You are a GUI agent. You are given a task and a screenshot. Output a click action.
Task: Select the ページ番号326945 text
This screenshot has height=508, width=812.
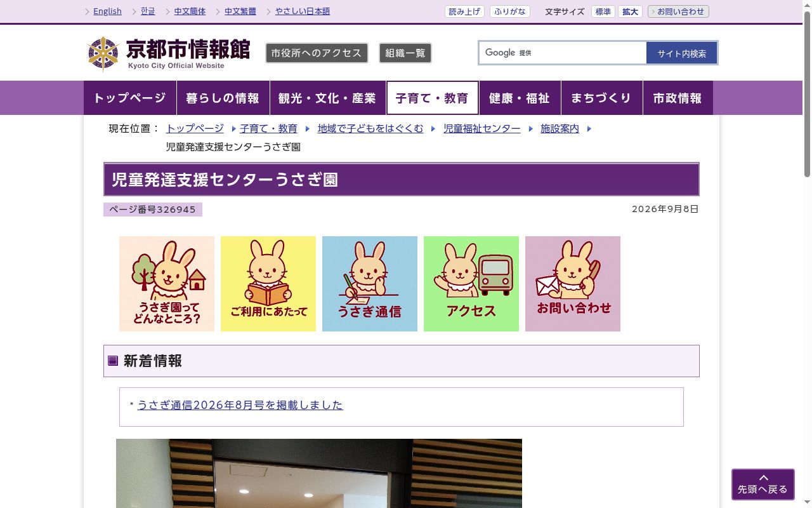click(x=153, y=210)
